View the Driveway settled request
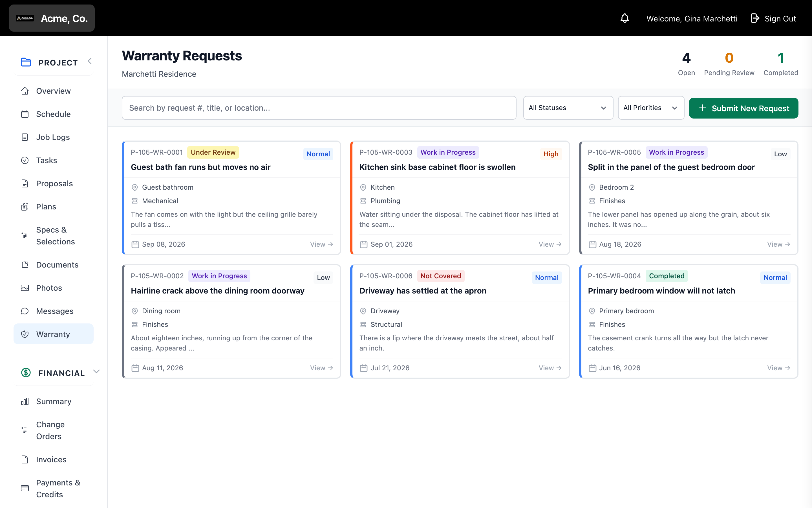This screenshot has width=812, height=508. [x=550, y=368]
